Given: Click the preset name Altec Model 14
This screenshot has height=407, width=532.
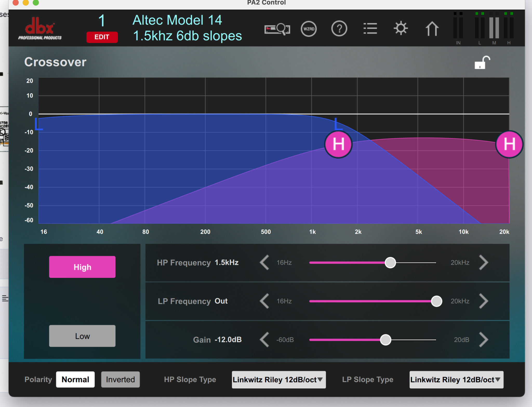Looking at the screenshot, I should point(177,20).
